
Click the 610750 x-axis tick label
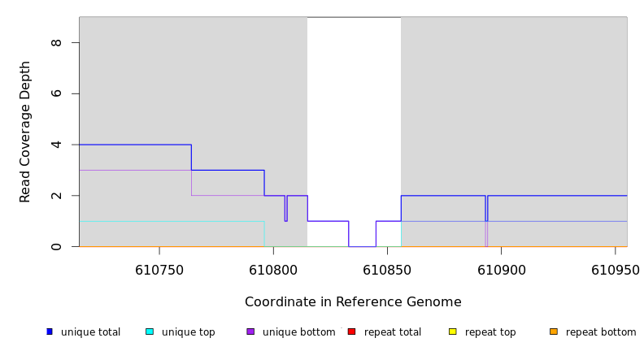point(159,269)
